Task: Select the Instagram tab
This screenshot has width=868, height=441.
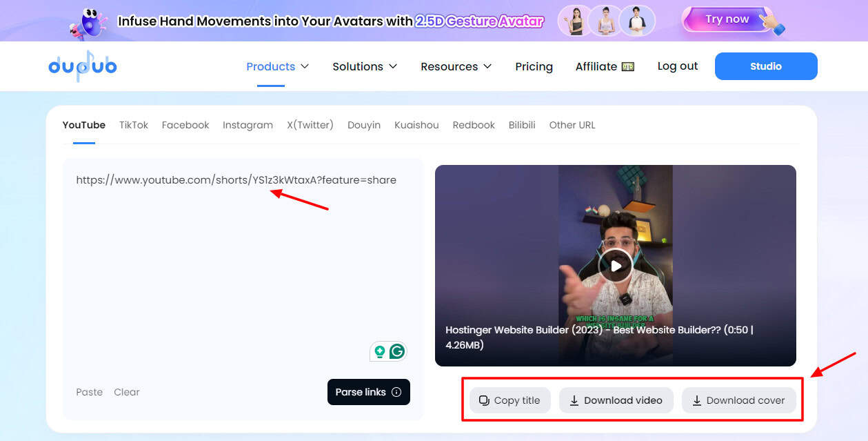Action: [x=248, y=125]
